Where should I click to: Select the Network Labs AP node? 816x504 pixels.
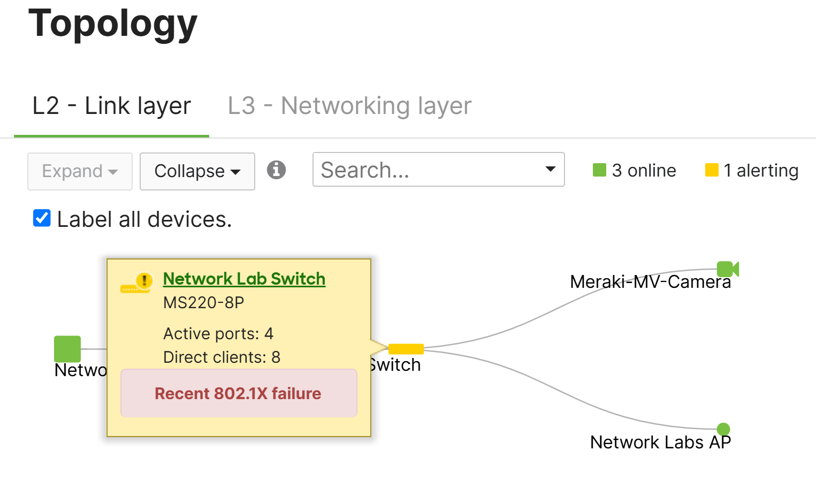click(x=723, y=429)
